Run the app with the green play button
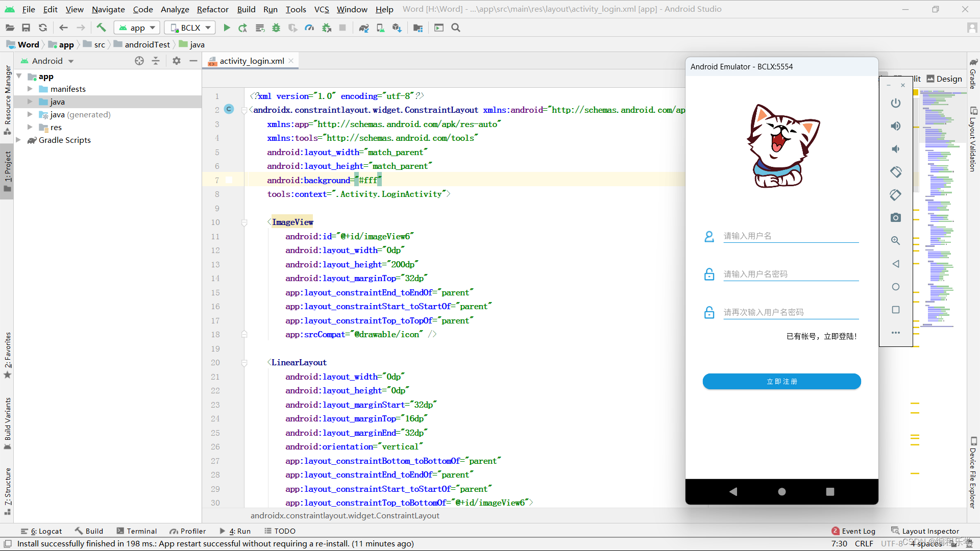The image size is (980, 551). pos(227,28)
